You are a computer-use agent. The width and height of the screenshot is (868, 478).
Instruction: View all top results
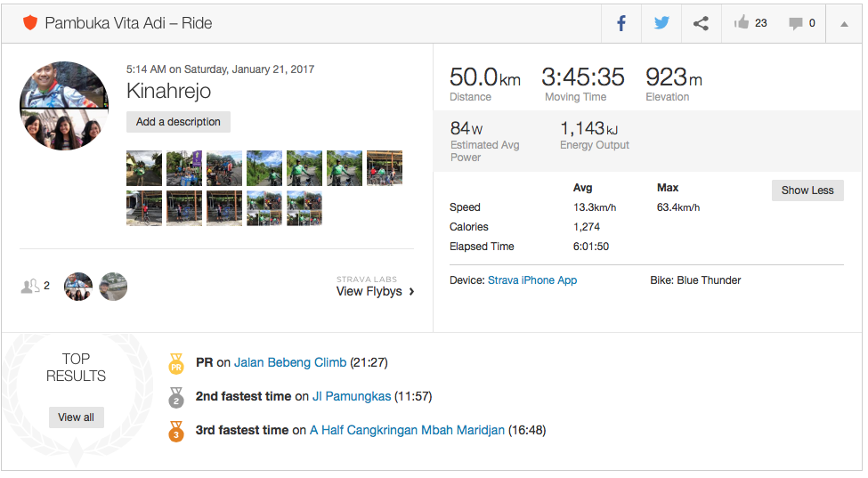point(77,417)
